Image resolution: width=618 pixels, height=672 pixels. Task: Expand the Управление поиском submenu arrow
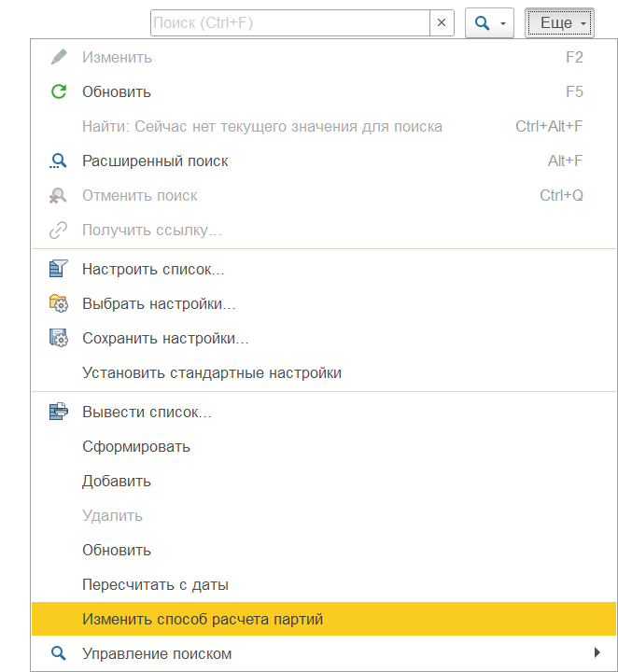coord(597,653)
